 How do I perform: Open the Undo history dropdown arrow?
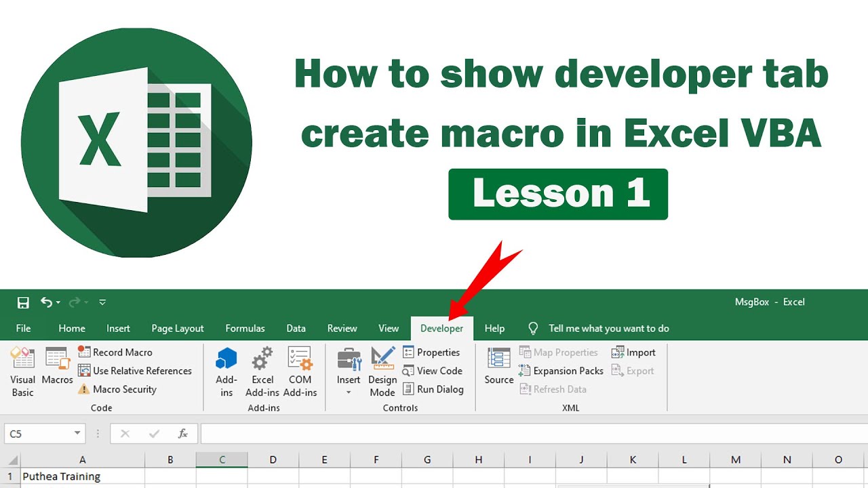click(x=58, y=302)
